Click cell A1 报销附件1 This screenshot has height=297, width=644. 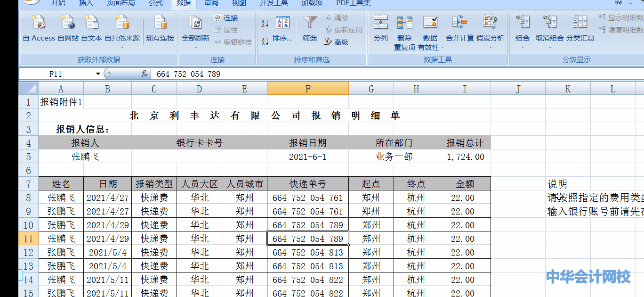point(61,102)
